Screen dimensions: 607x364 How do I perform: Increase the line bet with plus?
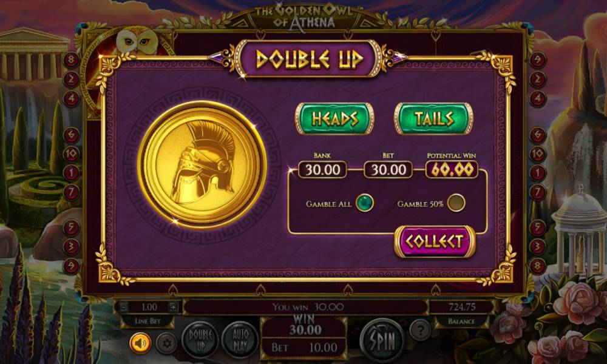click(174, 307)
